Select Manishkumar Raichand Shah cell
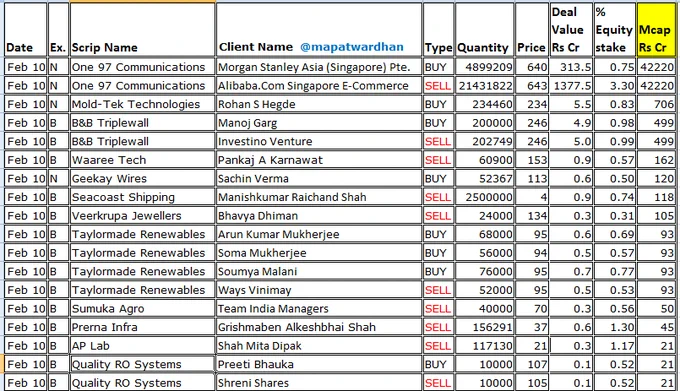The height and width of the screenshot is (391, 680). [319, 198]
